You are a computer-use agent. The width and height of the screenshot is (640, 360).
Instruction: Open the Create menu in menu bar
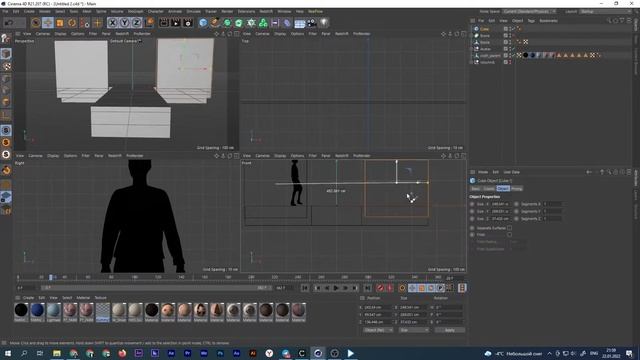click(29, 11)
